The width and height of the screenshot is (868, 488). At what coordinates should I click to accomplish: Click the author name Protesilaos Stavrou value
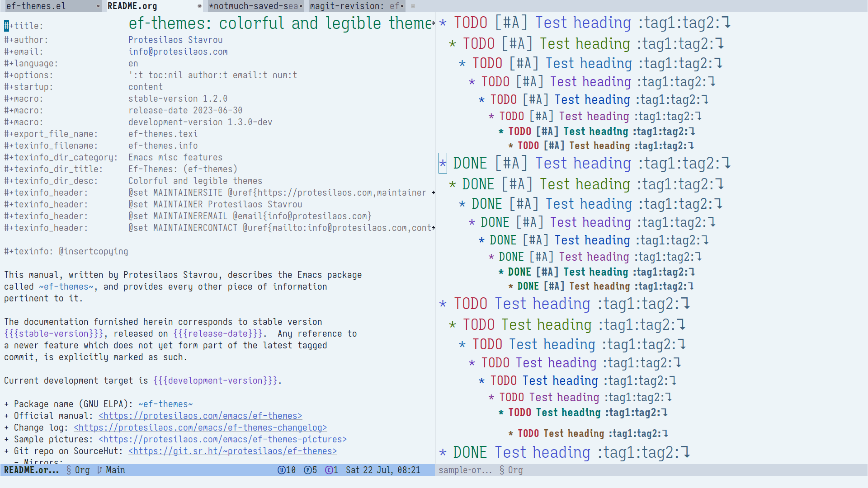pos(175,40)
